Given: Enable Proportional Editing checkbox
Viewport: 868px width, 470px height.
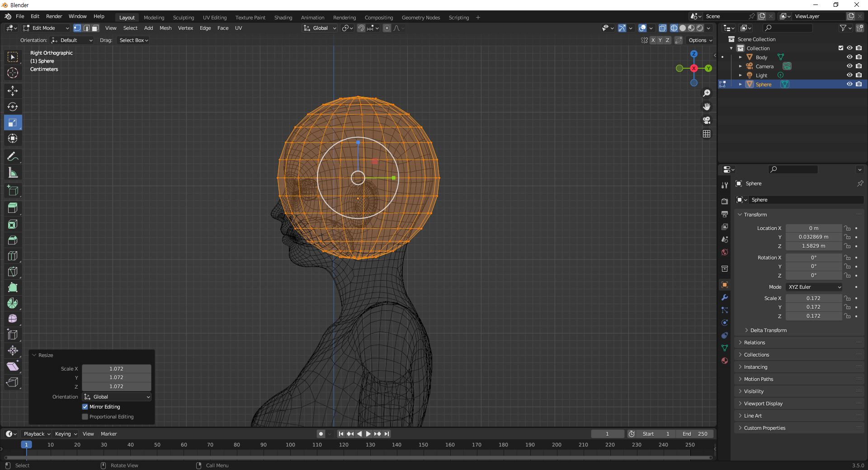Looking at the screenshot, I should click(85, 417).
